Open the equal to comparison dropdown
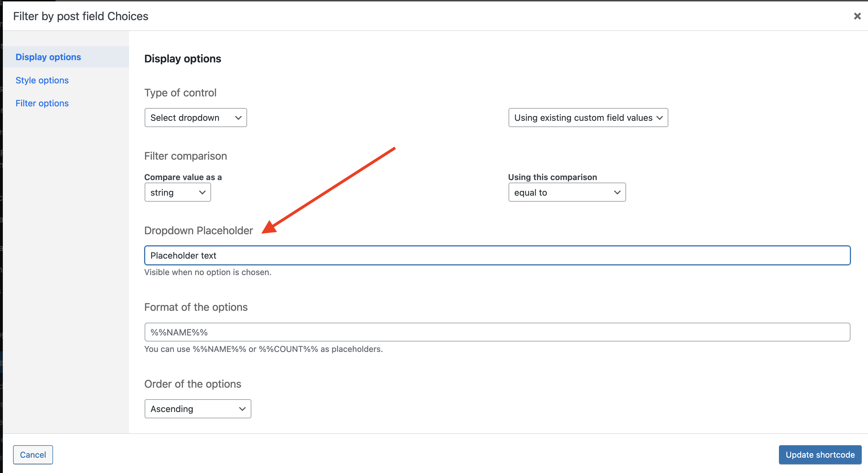The width and height of the screenshot is (868, 473). (567, 192)
